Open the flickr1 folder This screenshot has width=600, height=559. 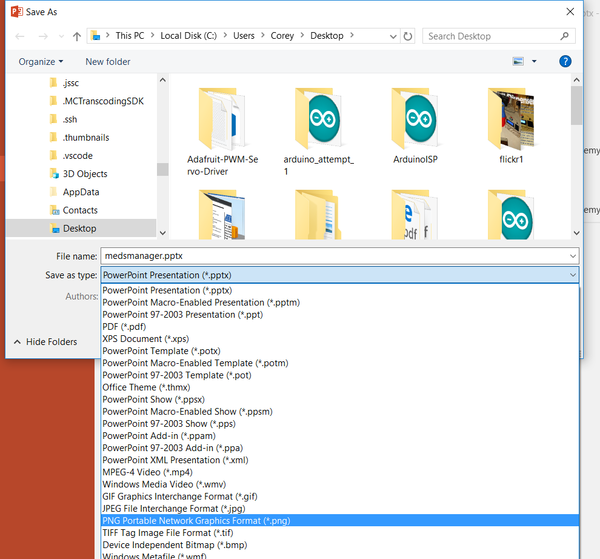click(x=511, y=126)
